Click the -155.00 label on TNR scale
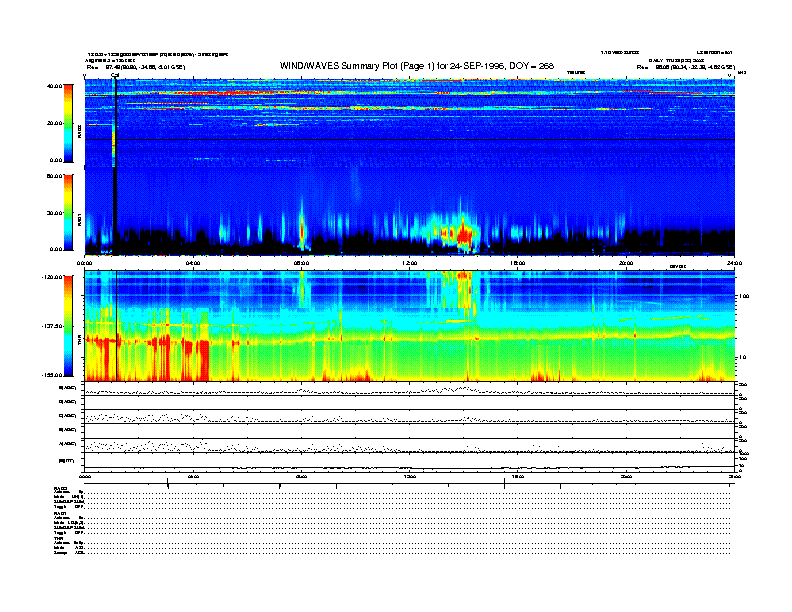This screenshot has width=792, height=612. 53,375
